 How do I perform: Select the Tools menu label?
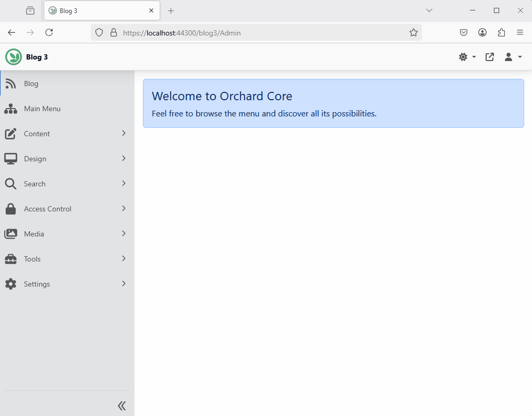32,259
